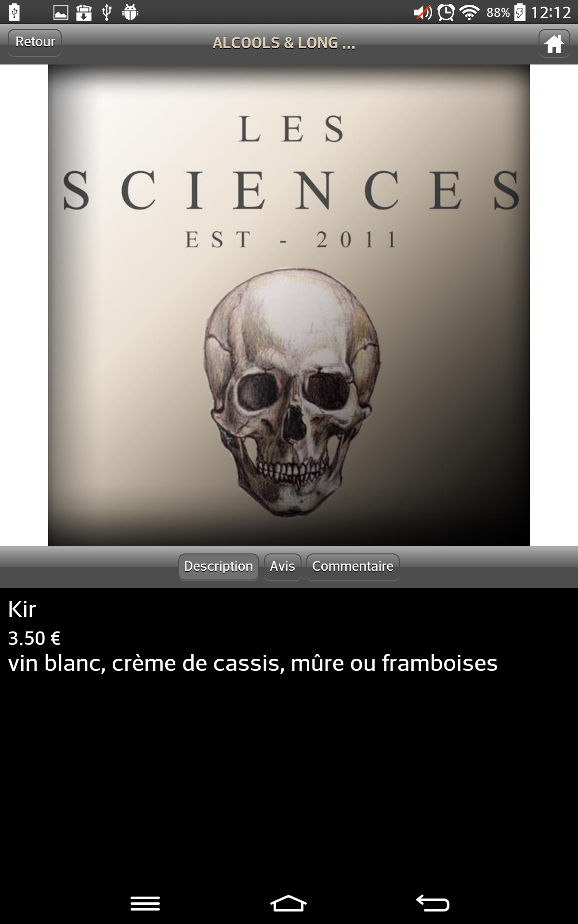Image resolution: width=578 pixels, height=924 pixels.
Task: Tap the Retour back button
Action: (35, 42)
